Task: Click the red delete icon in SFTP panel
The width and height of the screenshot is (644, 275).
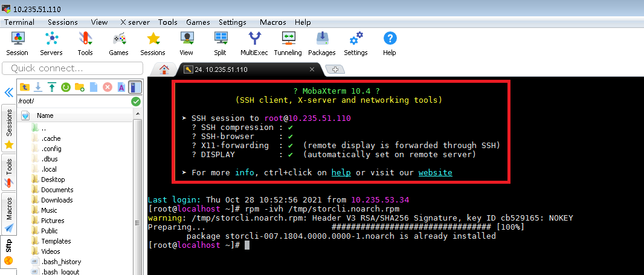Action: tap(108, 87)
